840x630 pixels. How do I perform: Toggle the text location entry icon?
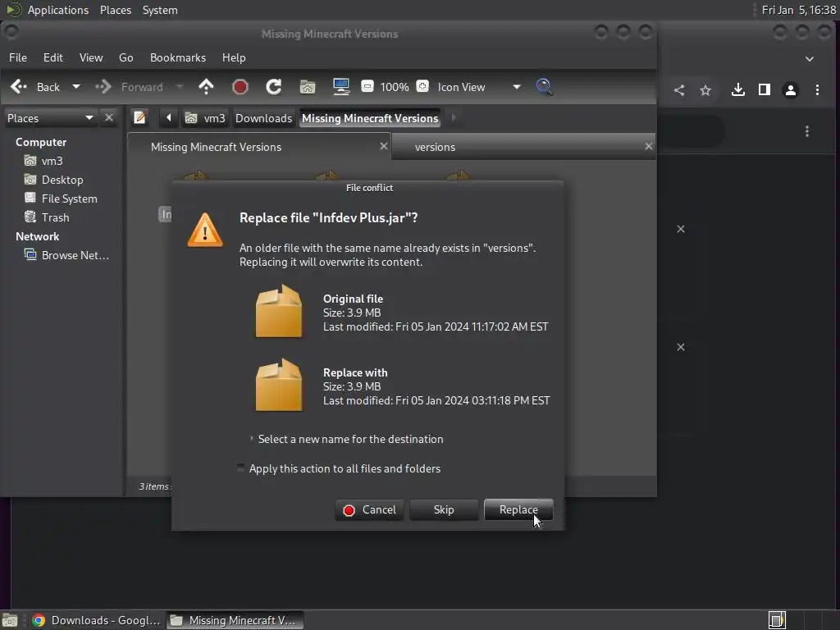(x=139, y=117)
